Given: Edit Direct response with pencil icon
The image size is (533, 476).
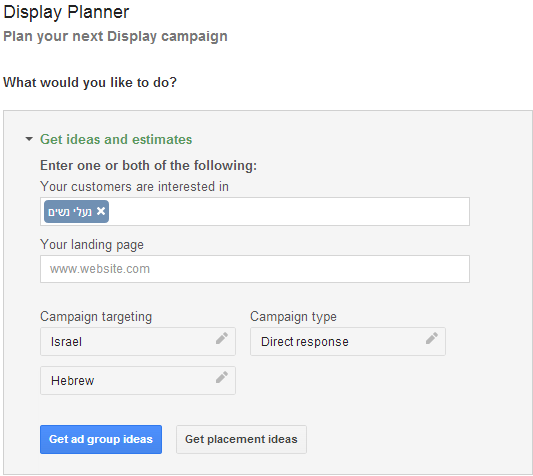Looking at the screenshot, I should [432, 338].
